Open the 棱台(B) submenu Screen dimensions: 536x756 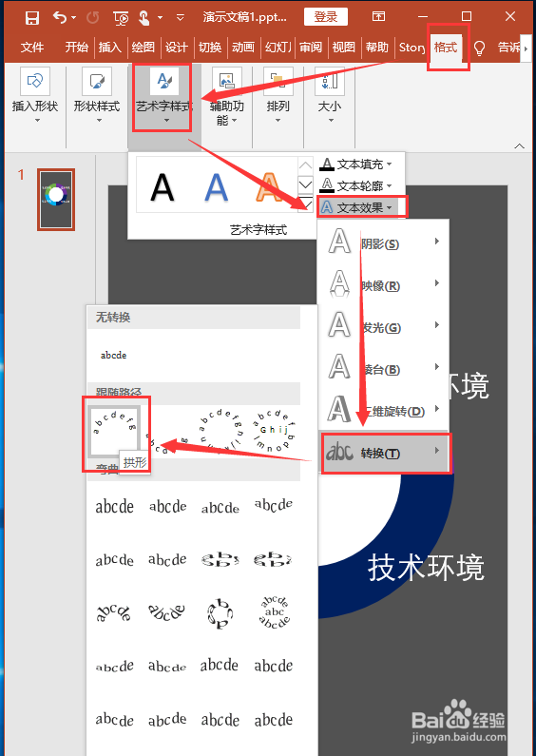click(x=384, y=368)
